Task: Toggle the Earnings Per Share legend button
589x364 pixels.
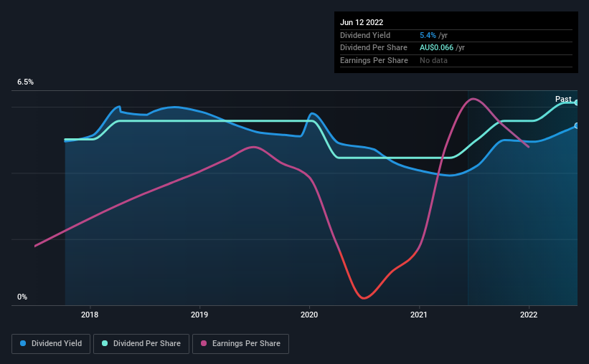Action: (x=240, y=343)
